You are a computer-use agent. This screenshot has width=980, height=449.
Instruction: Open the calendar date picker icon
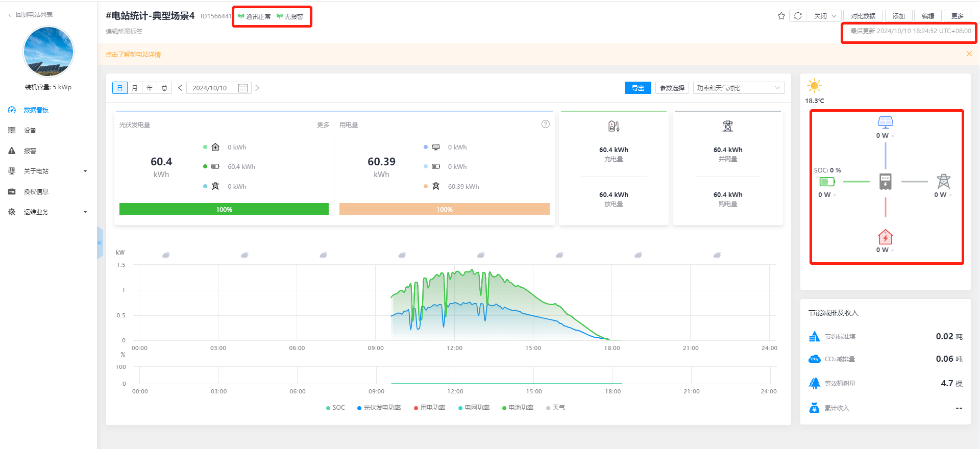click(x=243, y=88)
